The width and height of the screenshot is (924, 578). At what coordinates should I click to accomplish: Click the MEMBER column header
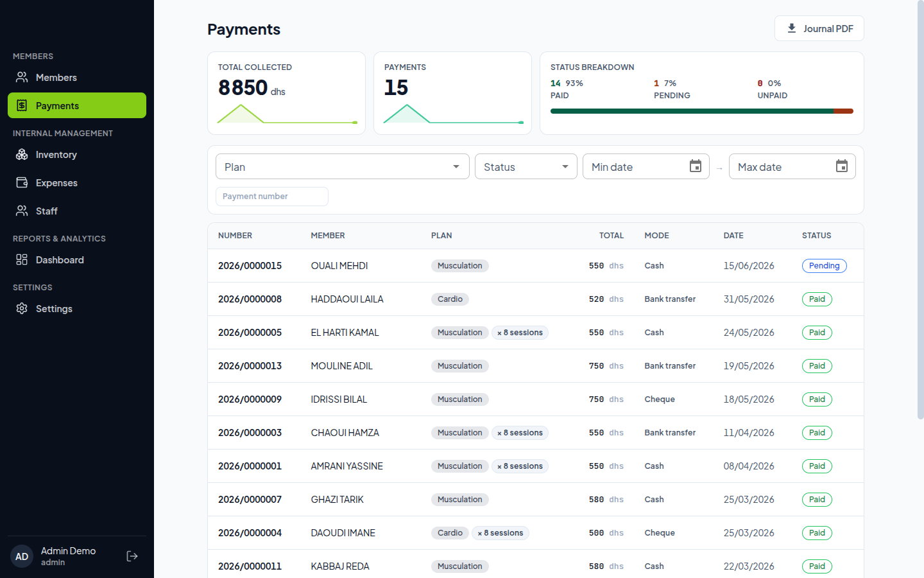(x=328, y=236)
